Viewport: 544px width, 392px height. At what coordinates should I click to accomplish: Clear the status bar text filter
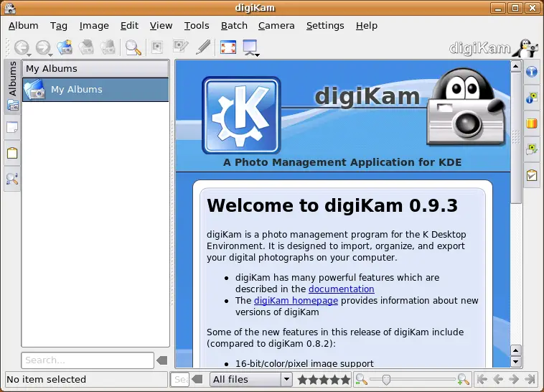pos(197,379)
